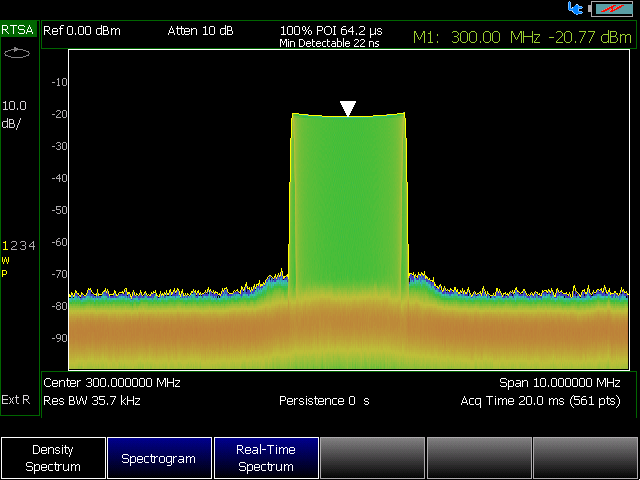Click the Ext R reference label
The width and height of the screenshot is (640, 480).
tap(16, 400)
